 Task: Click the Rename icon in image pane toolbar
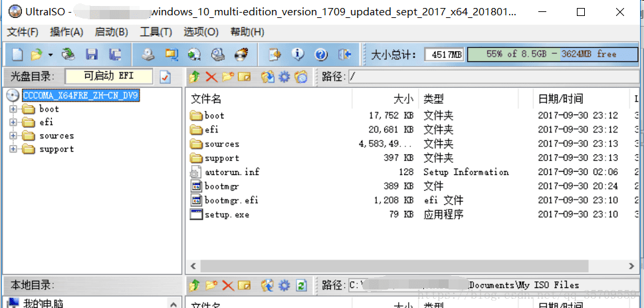point(244,77)
